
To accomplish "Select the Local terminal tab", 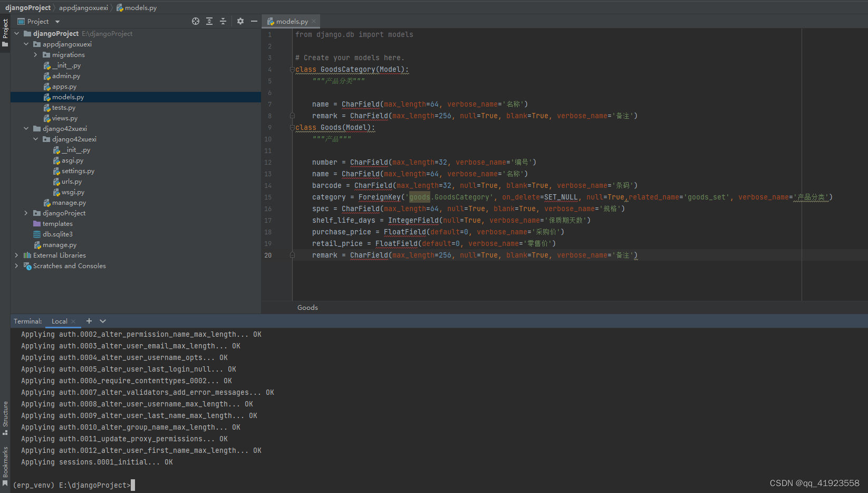I will coord(59,321).
